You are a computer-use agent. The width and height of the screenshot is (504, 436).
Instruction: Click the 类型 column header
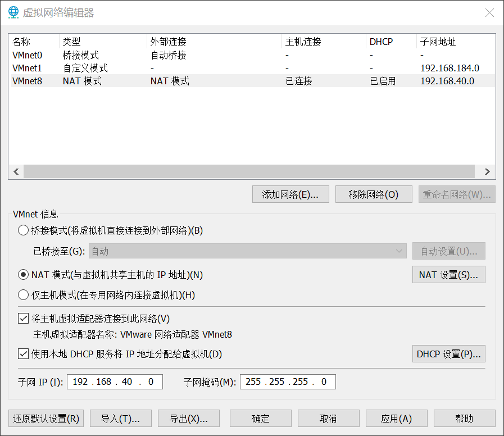tap(103, 42)
